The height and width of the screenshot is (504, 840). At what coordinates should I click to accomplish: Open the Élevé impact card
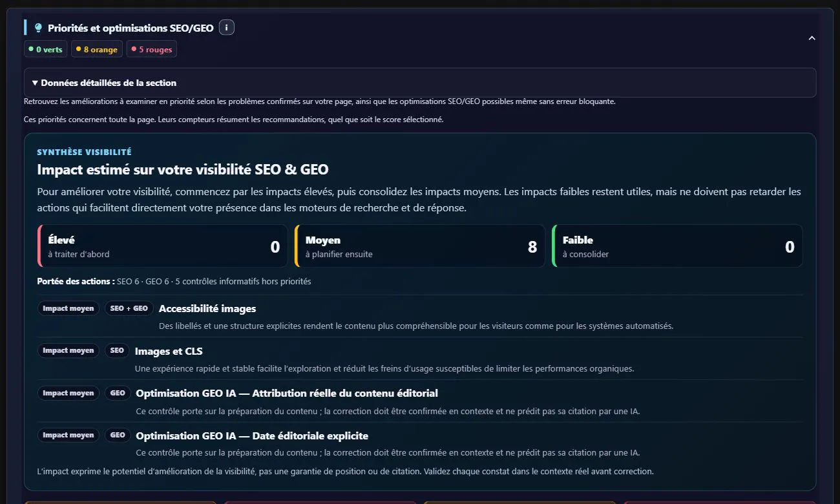pyautogui.click(x=163, y=246)
